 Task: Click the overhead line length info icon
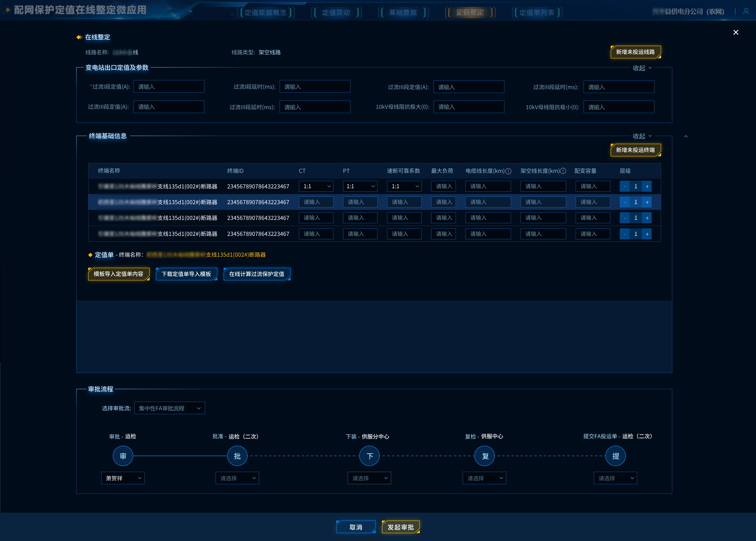(x=563, y=171)
